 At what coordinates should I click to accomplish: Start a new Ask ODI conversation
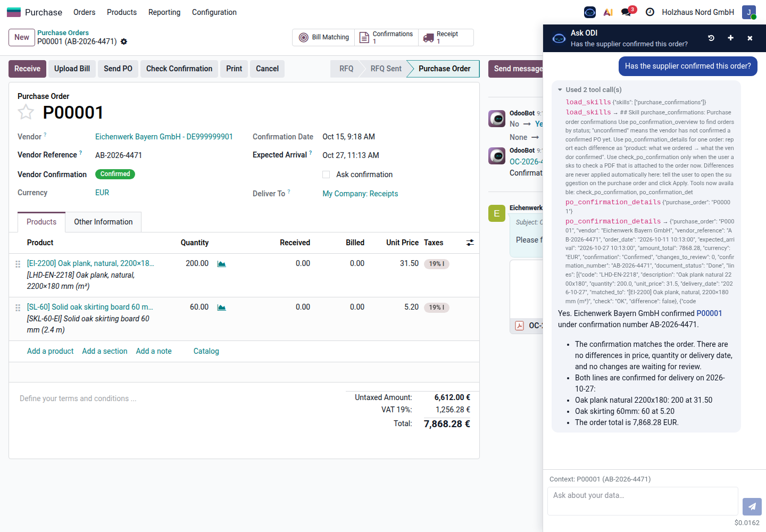tap(730, 38)
